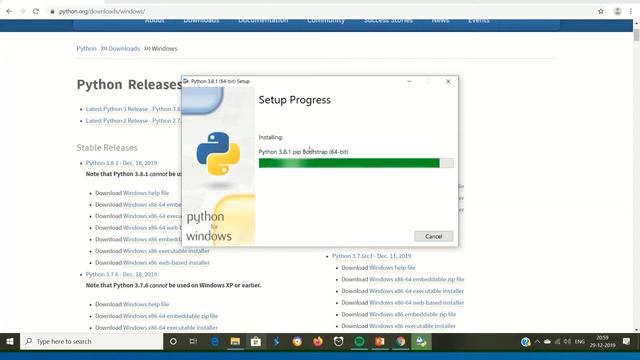Open Python 3.7.6rc1 - Dec. 11, 2019 link
640x360 pixels.
[x=371, y=256]
